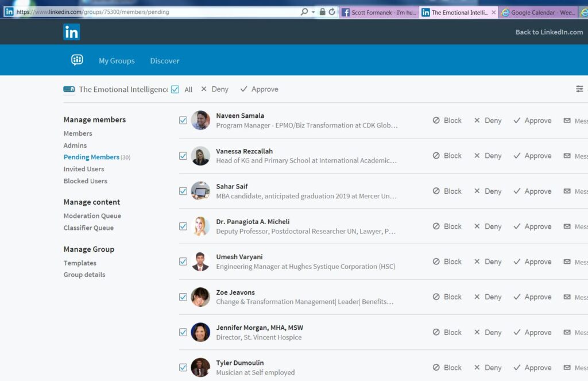588x381 pixels.
Task: Toggle checkbox for Zoe Jeavons
Action: click(x=183, y=297)
